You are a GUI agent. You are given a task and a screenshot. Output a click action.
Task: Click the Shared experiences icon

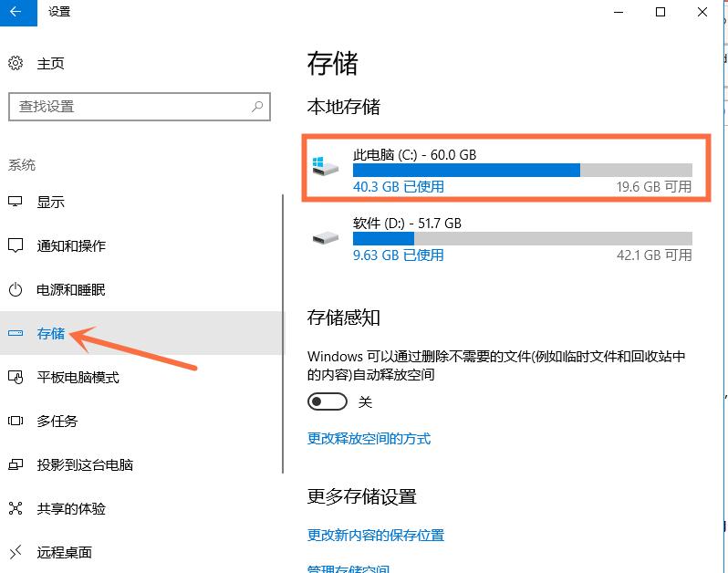coord(16,508)
